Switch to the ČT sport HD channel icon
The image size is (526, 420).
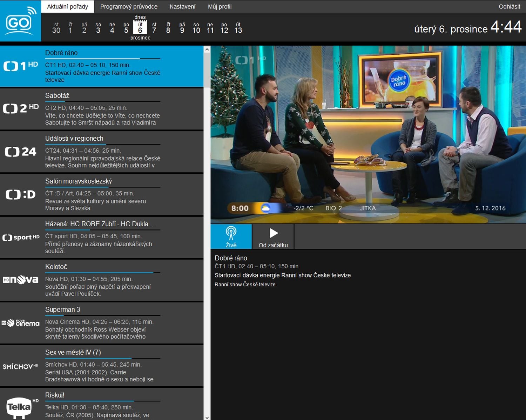[21, 238]
